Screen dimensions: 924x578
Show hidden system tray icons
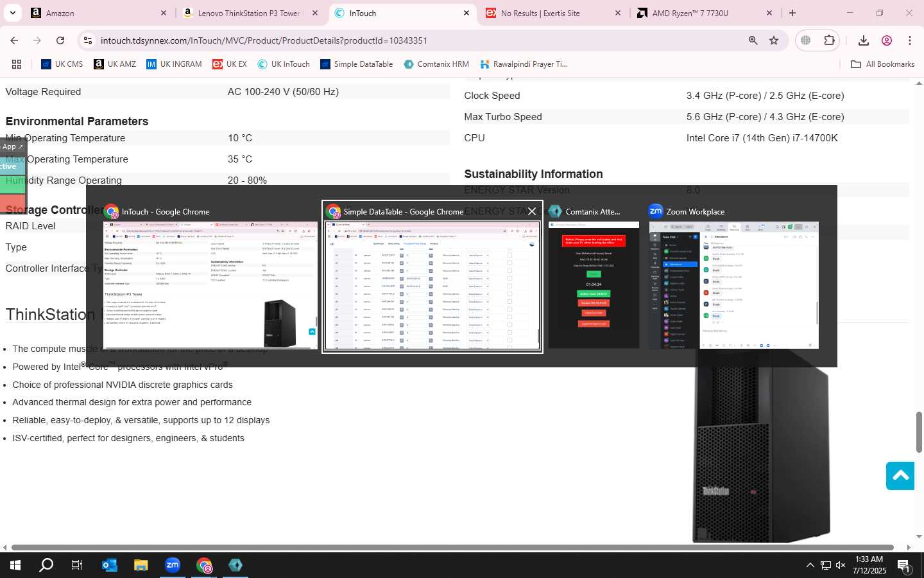point(810,565)
